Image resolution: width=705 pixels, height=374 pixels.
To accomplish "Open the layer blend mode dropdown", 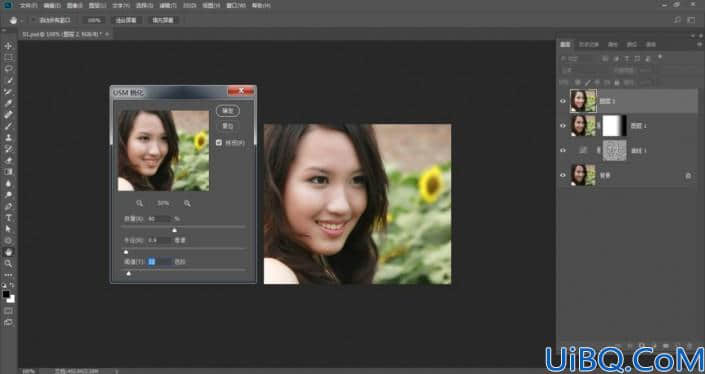I will 584,71.
